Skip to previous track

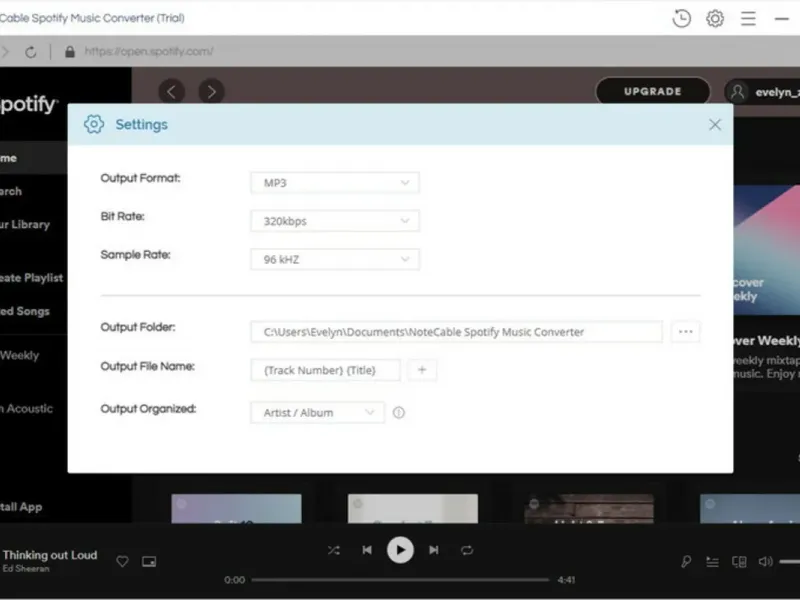point(367,550)
